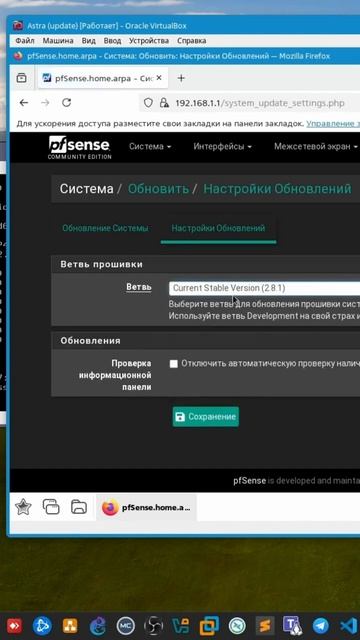Screen dimensions: 360x640
Task: Click the shield tracking protection icon
Action: click(148, 102)
